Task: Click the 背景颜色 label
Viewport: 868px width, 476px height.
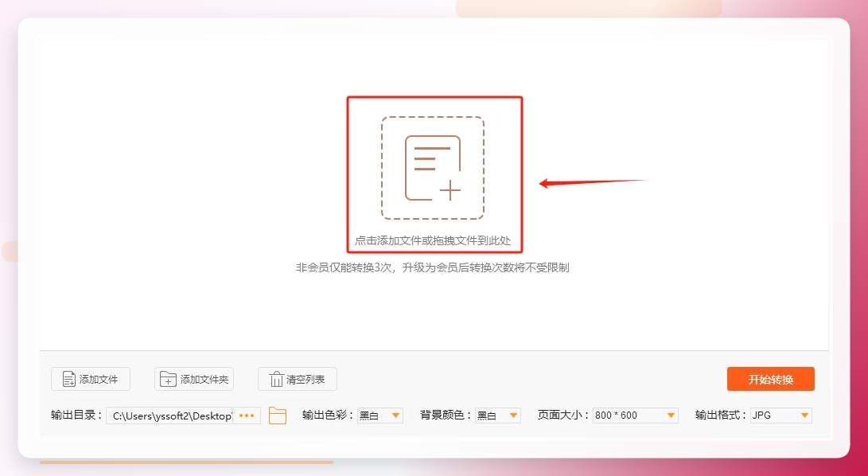Action: (x=446, y=415)
